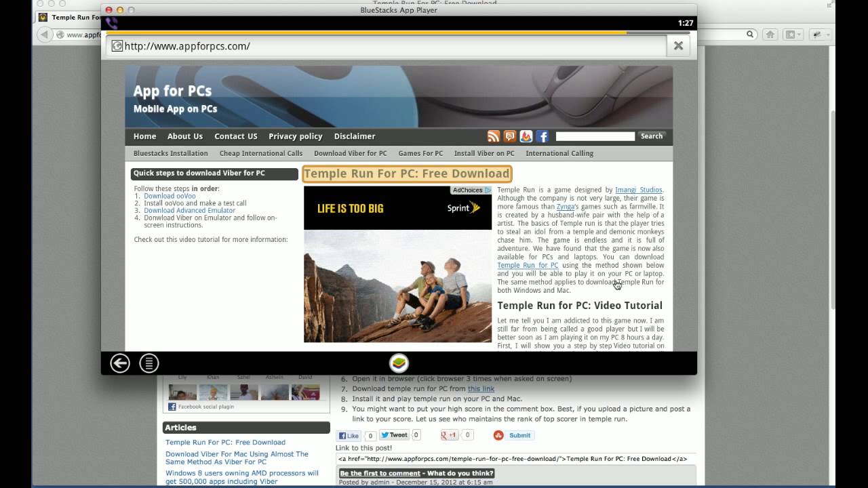Select the Temple Run Safari tab

click(x=68, y=17)
